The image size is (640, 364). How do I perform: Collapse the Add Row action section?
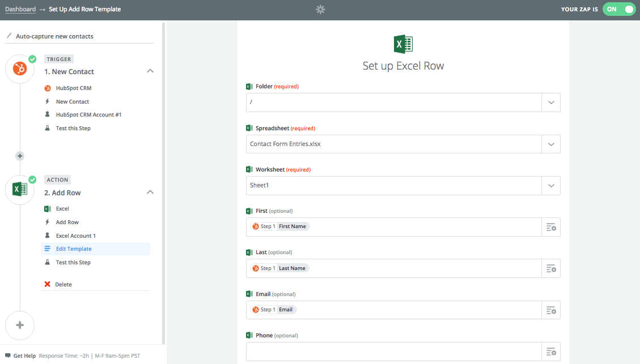coord(150,192)
